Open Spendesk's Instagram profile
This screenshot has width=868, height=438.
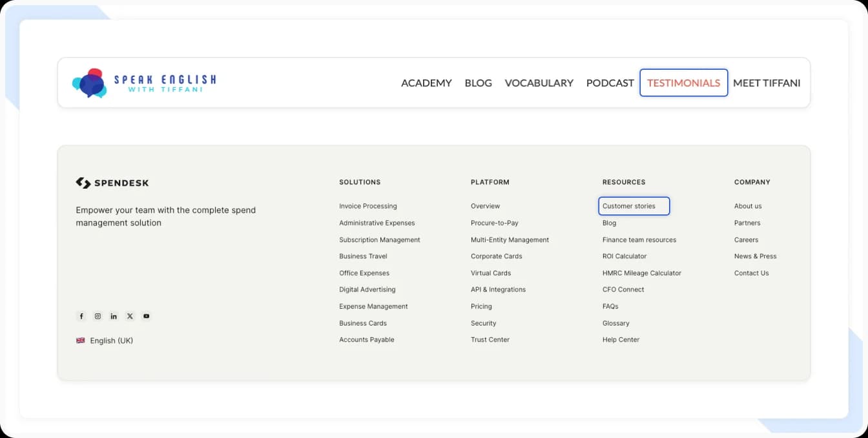click(98, 316)
